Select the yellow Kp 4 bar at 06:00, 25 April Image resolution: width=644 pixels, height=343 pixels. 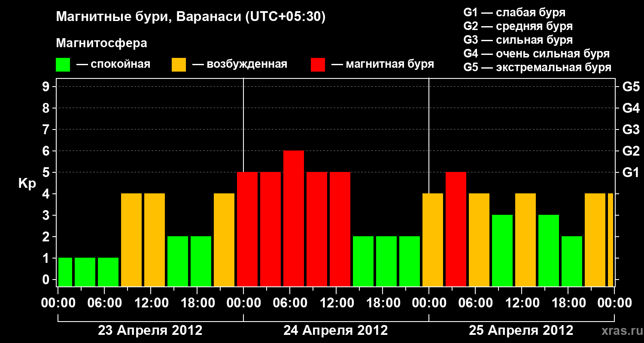tap(479, 240)
